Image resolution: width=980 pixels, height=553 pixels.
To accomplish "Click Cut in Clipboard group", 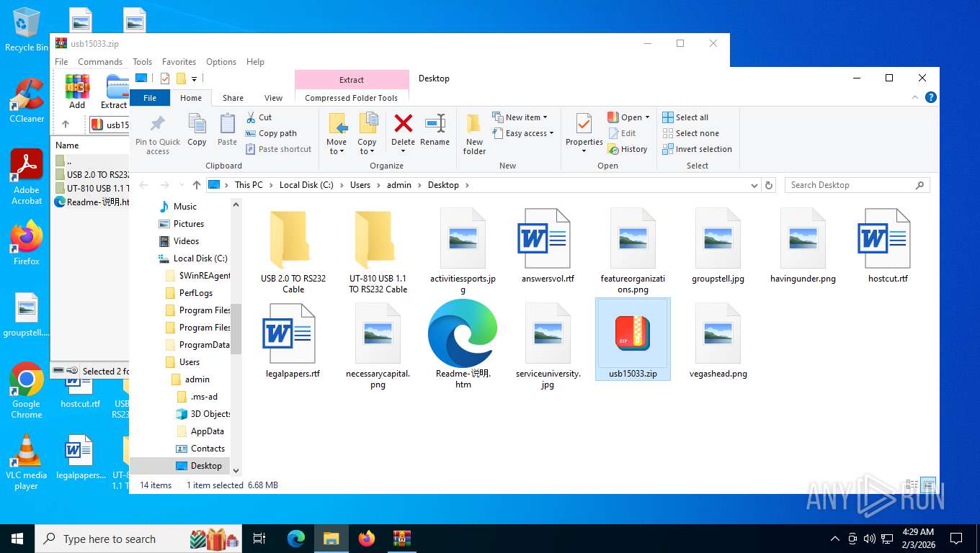I will point(259,117).
